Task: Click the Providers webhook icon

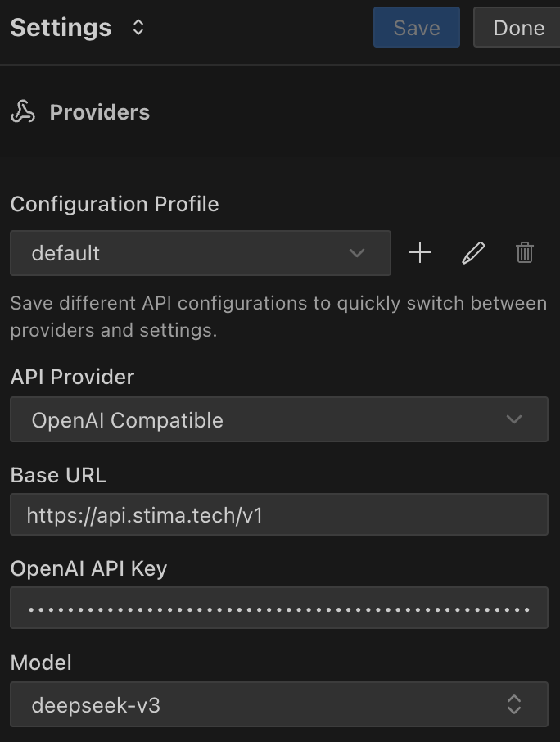Action: (23, 111)
